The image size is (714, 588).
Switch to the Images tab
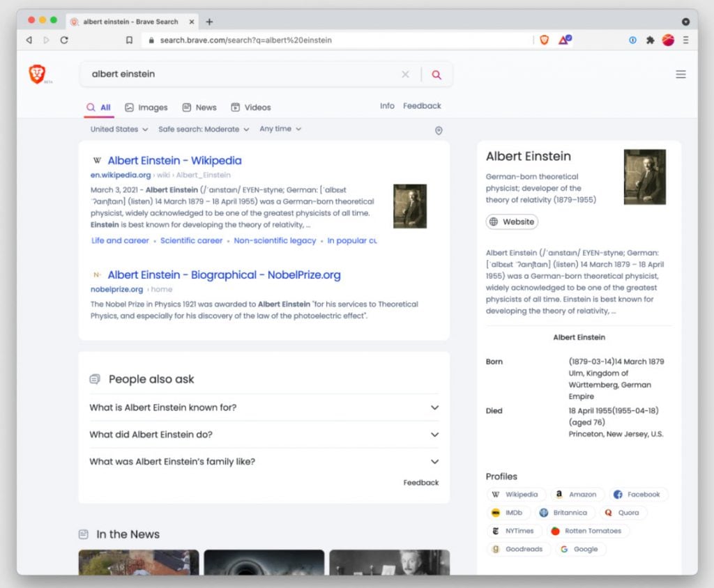point(146,107)
